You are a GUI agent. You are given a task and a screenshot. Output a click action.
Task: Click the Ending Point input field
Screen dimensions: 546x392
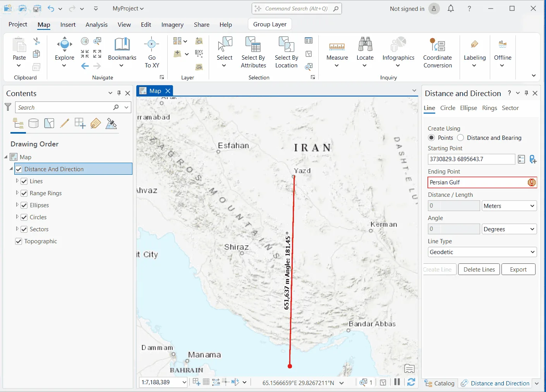click(x=482, y=182)
